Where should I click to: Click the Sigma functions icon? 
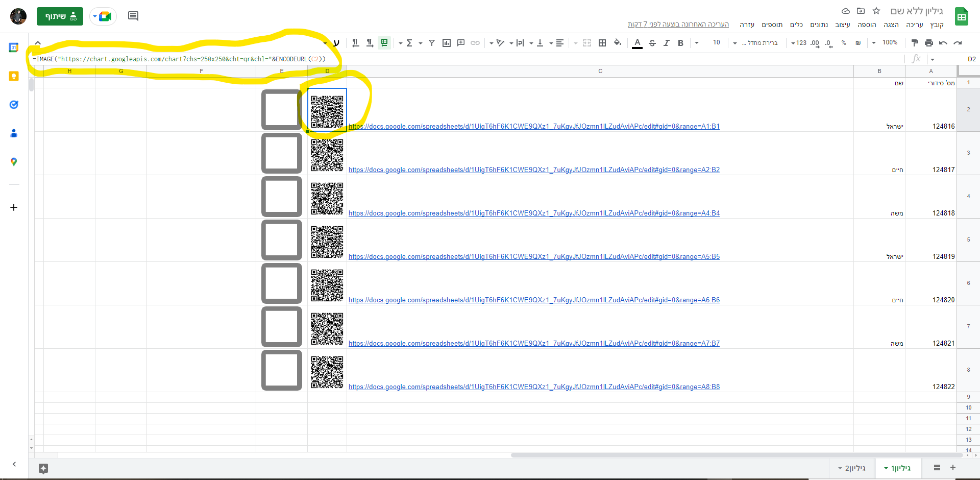(409, 43)
